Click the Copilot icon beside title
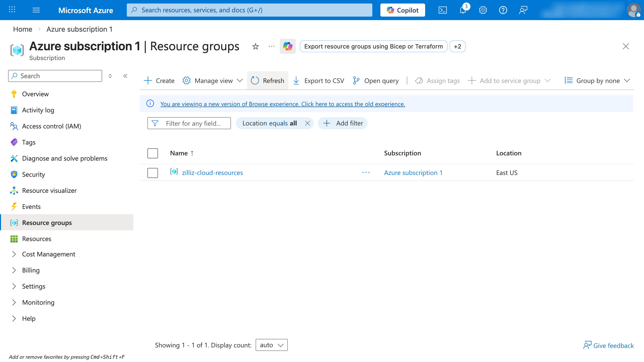This screenshot has height=362, width=644. click(x=288, y=47)
